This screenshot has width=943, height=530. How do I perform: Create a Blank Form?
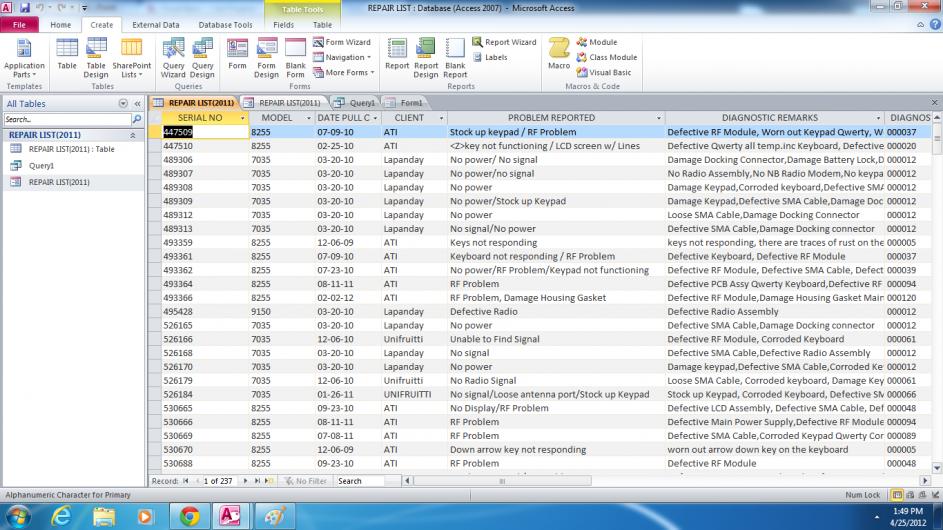pos(296,56)
